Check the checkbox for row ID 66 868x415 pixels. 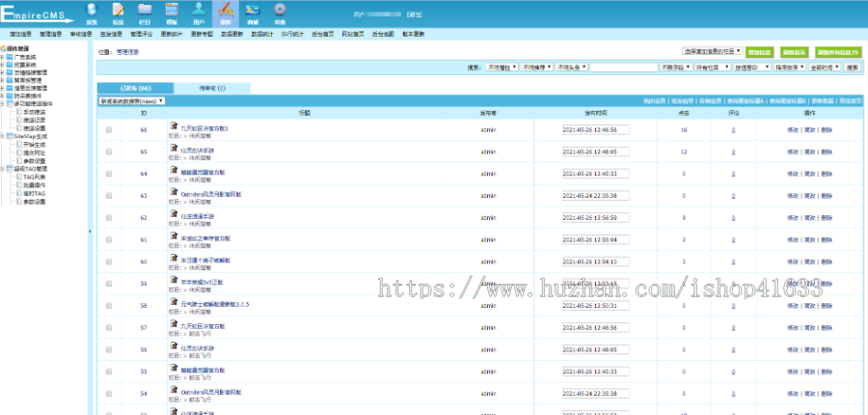(x=108, y=129)
